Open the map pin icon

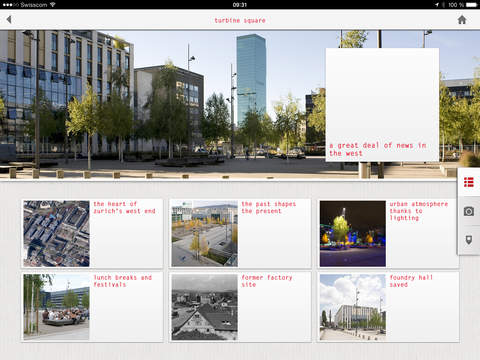pos(469,240)
